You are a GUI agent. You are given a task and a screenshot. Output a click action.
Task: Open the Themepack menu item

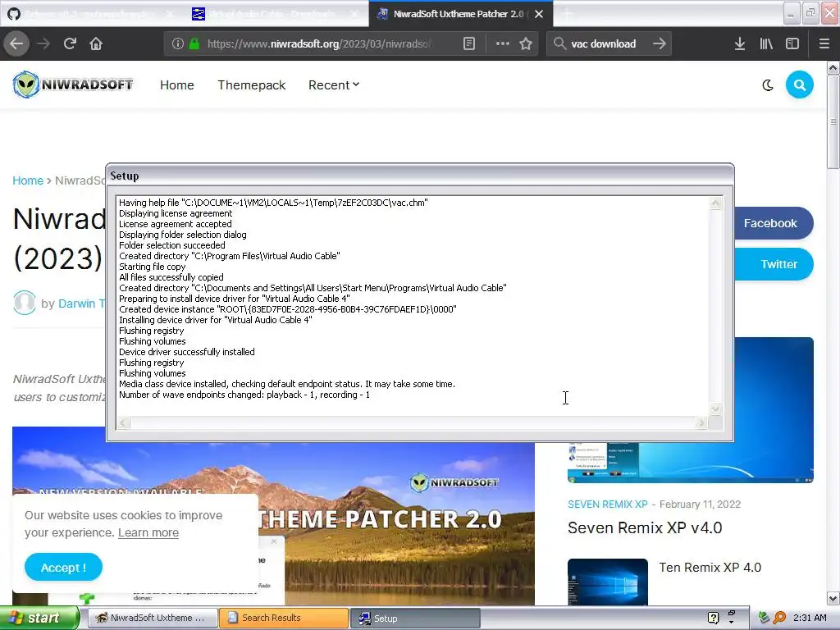click(251, 85)
